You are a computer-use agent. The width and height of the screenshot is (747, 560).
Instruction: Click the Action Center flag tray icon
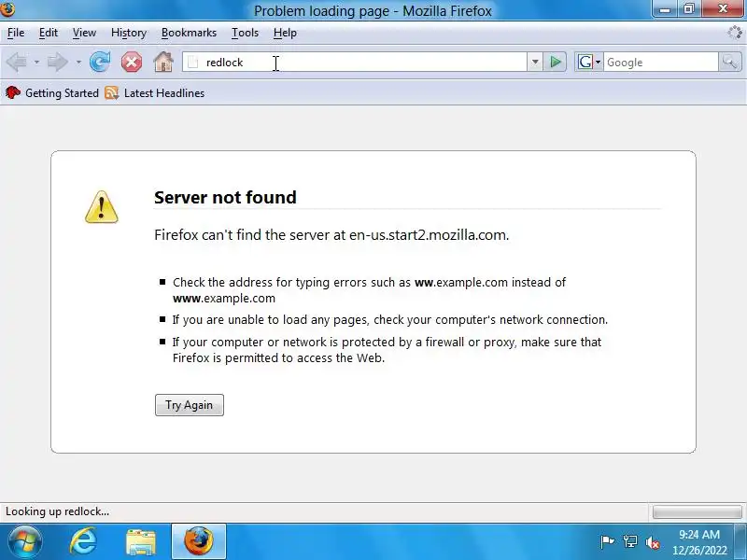pos(608,541)
